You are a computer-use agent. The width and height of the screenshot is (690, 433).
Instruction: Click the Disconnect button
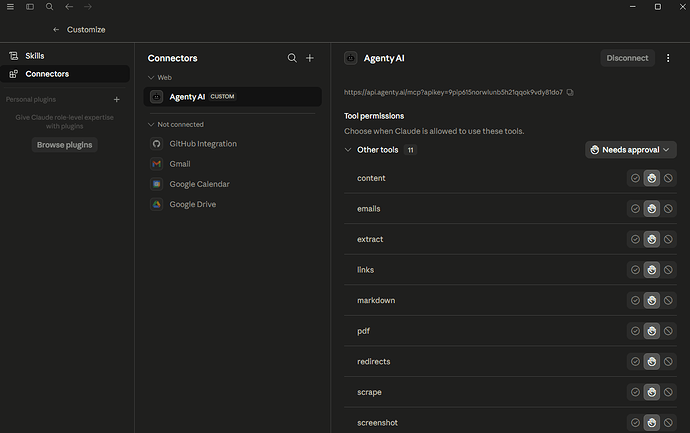(x=628, y=58)
